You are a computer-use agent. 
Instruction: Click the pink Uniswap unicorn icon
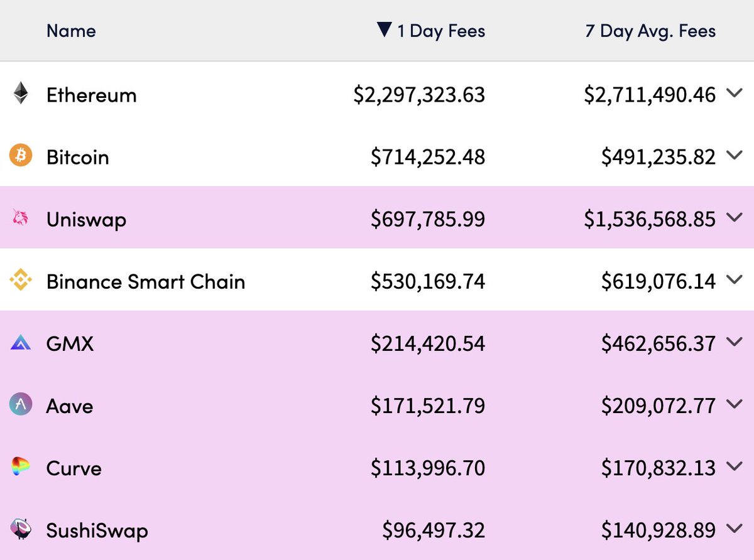[21, 218]
